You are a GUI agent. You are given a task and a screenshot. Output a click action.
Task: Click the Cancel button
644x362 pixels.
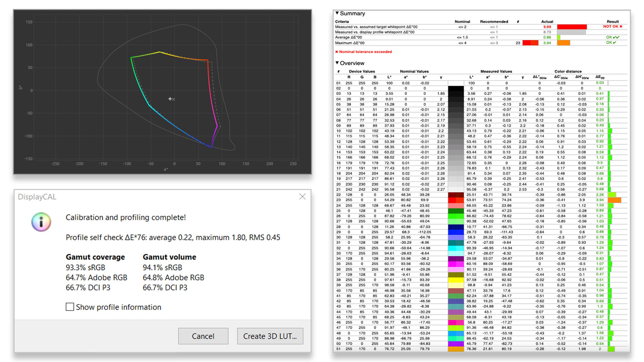[203, 336]
